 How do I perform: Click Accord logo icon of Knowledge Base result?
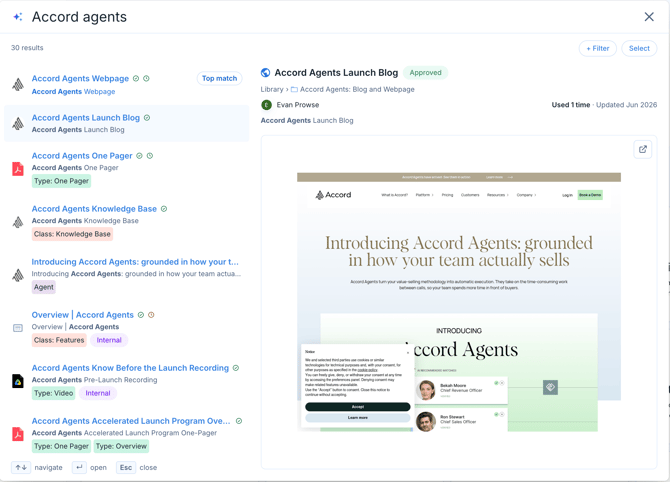[18, 222]
